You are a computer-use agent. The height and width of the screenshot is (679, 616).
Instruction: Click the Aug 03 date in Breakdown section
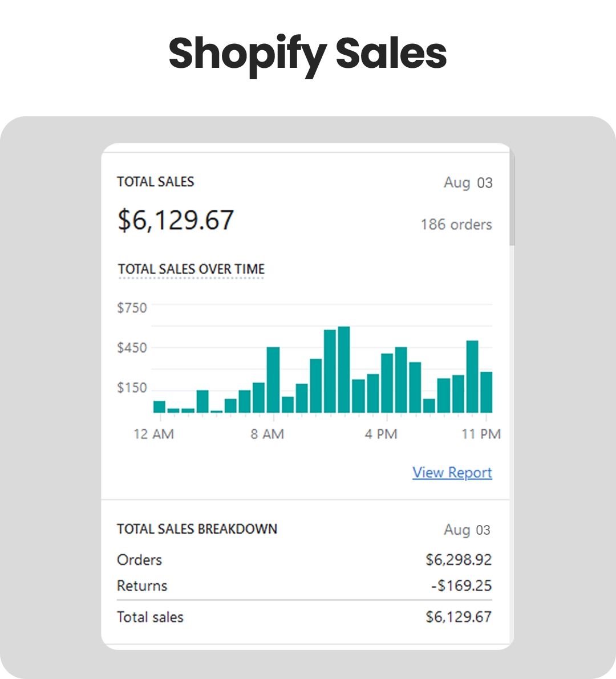(467, 530)
